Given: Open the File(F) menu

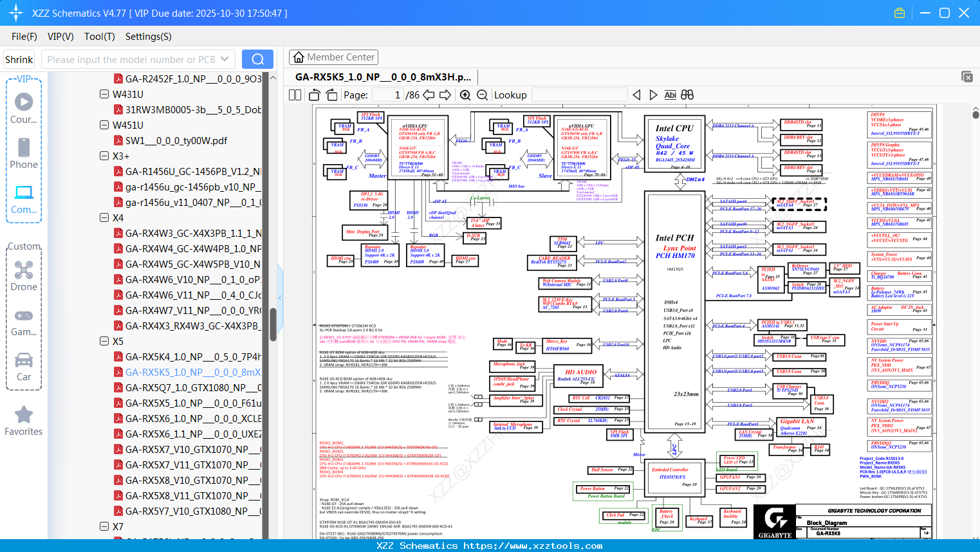Looking at the screenshot, I should [x=24, y=37].
